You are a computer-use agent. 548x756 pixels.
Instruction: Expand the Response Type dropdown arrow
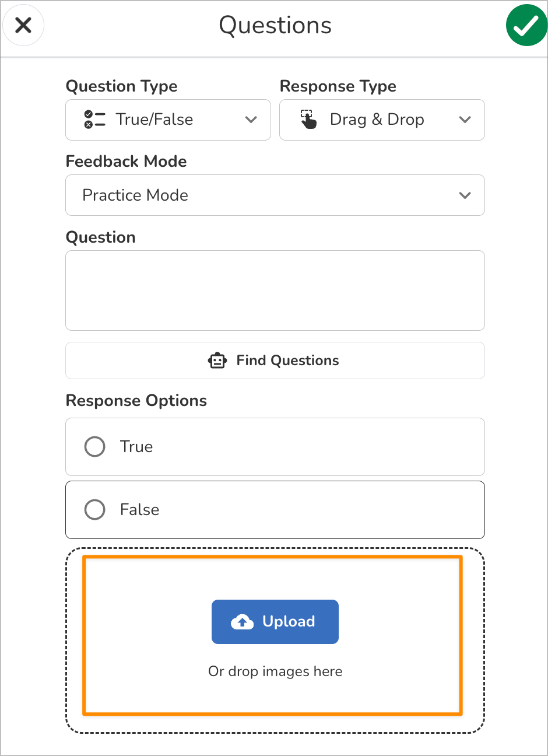[x=465, y=120]
